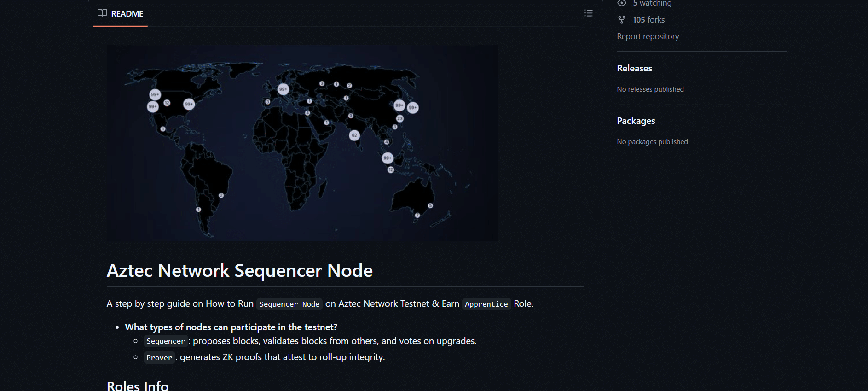This screenshot has height=391, width=868.
Task: Click the 'Sequencer' code label in list
Action: (x=166, y=341)
